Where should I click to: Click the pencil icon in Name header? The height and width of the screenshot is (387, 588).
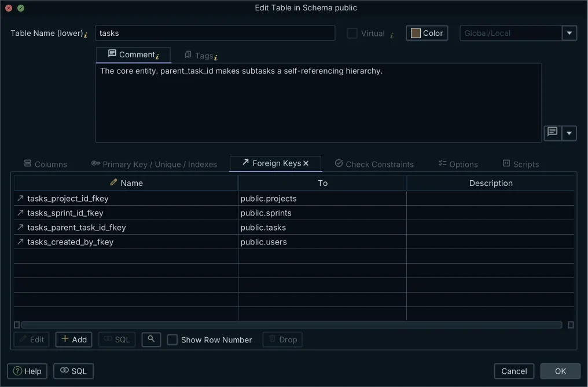[113, 182]
